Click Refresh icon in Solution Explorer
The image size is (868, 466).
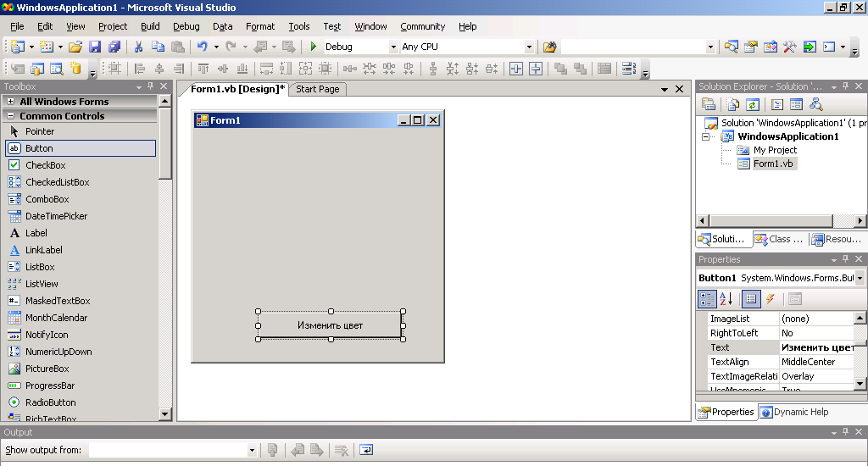coord(753,104)
